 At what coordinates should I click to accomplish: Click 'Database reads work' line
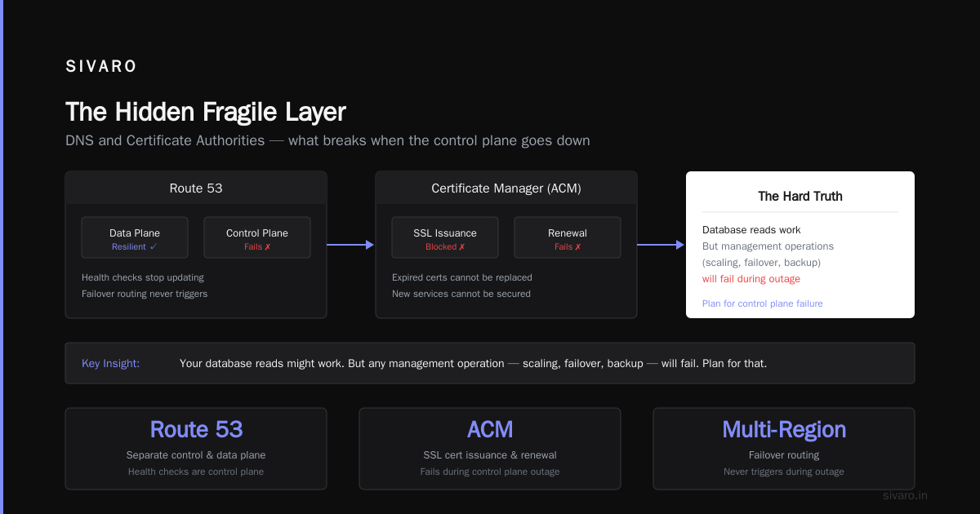click(751, 230)
